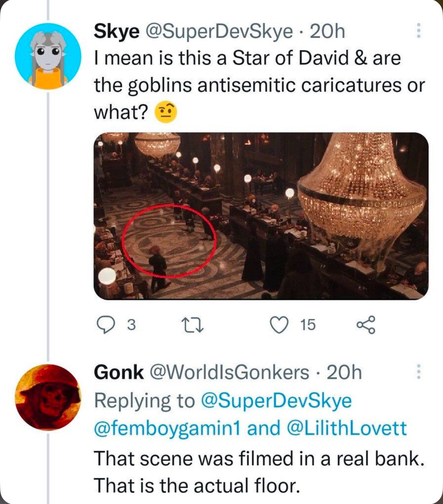Viewport: 443px width, 504px height.
Task: Open Gonk's skull helmet avatar
Action: pyautogui.click(x=48, y=397)
